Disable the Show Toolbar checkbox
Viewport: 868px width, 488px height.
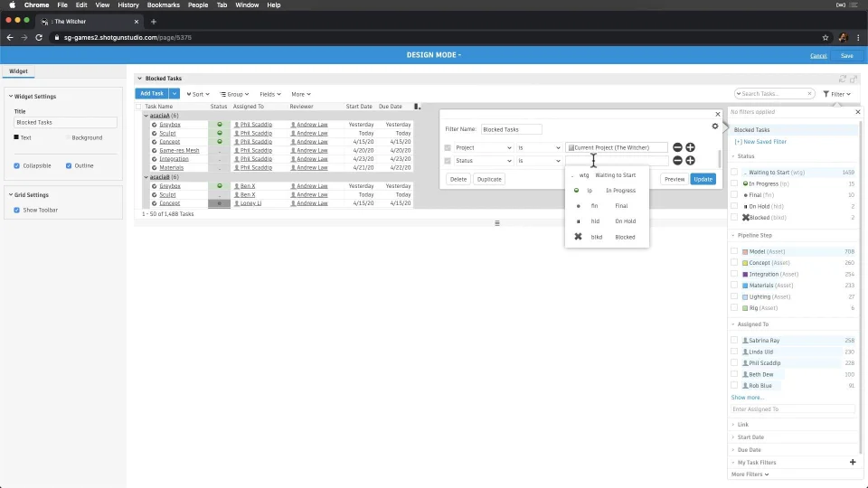pos(16,211)
